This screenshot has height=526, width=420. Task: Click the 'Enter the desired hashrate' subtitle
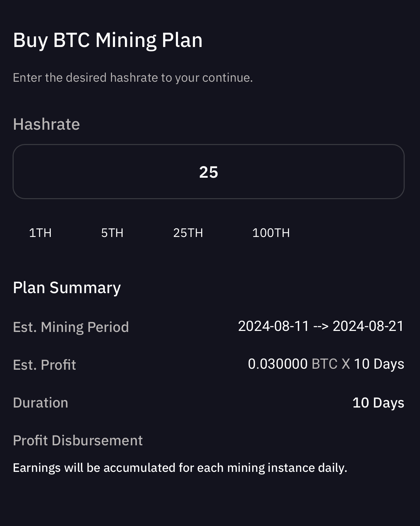click(x=133, y=78)
